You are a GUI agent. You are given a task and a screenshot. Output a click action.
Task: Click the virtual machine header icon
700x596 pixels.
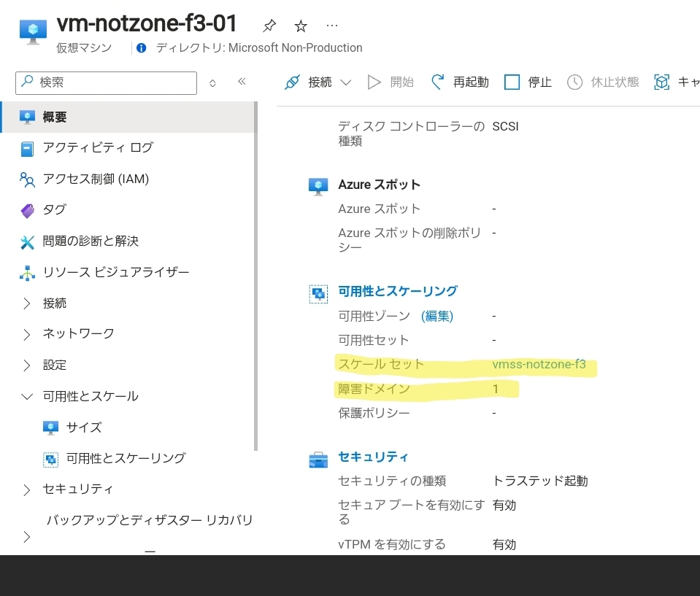pyautogui.click(x=33, y=31)
